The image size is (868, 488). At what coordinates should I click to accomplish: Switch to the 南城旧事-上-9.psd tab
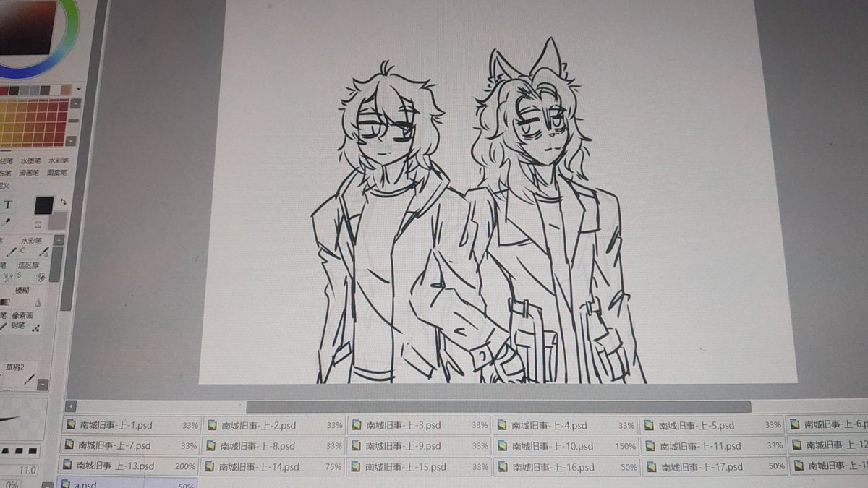coord(420,446)
